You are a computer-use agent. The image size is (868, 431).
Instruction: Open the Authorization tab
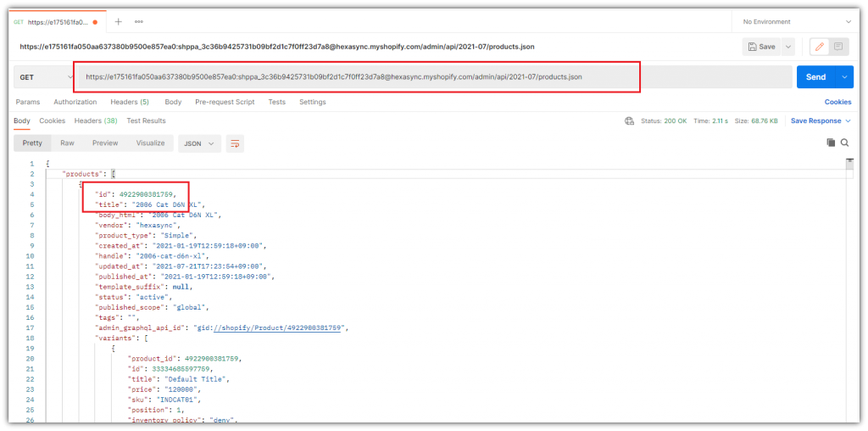(75, 102)
